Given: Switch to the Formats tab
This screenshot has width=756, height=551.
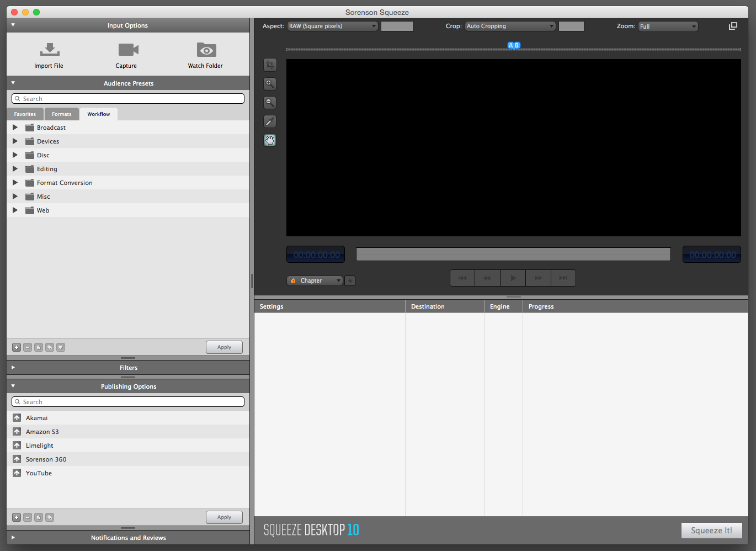Looking at the screenshot, I should point(62,114).
